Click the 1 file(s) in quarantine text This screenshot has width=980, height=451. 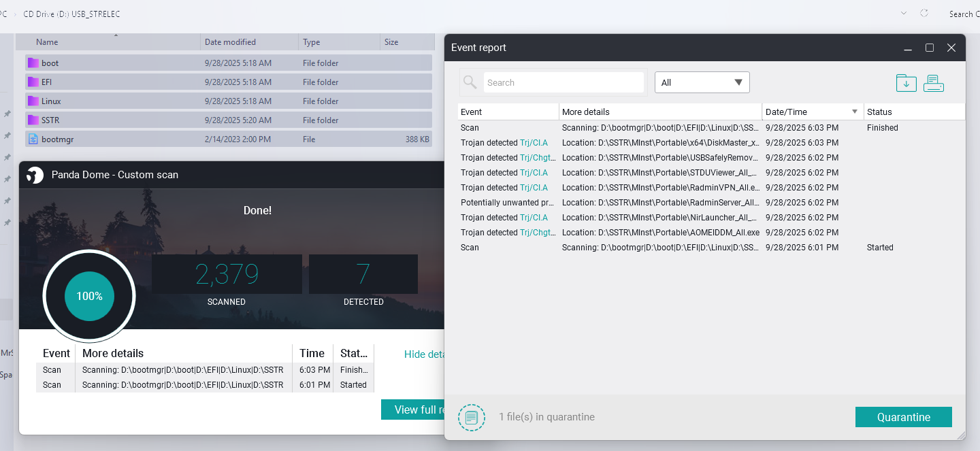[x=546, y=417]
